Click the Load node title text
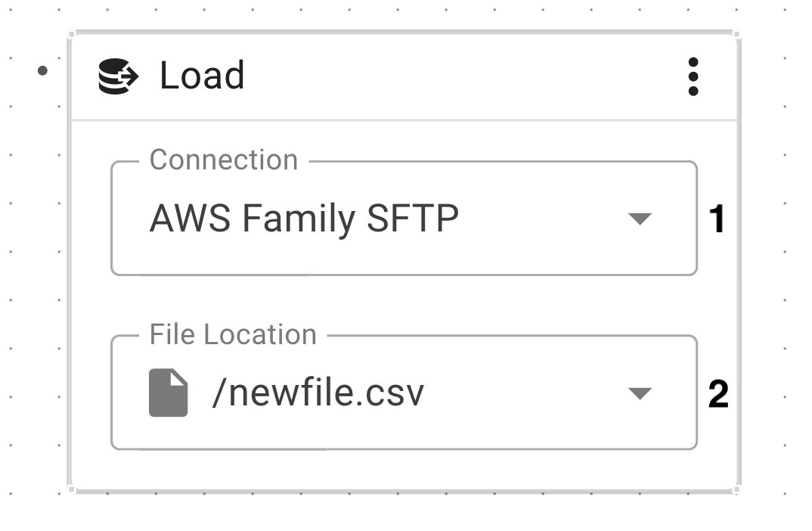This screenshot has height=531, width=812. point(202,76)
